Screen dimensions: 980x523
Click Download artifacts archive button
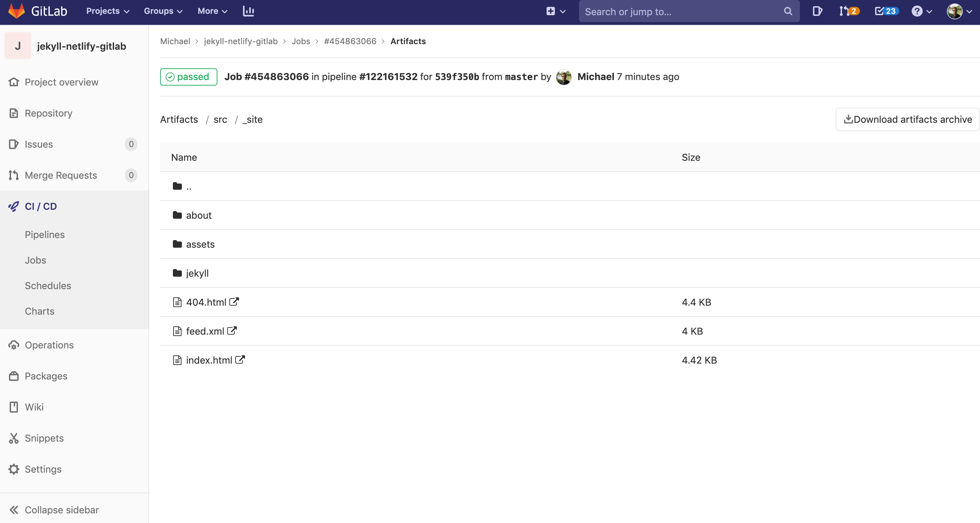pyautogui.click(x=907, y=119)
